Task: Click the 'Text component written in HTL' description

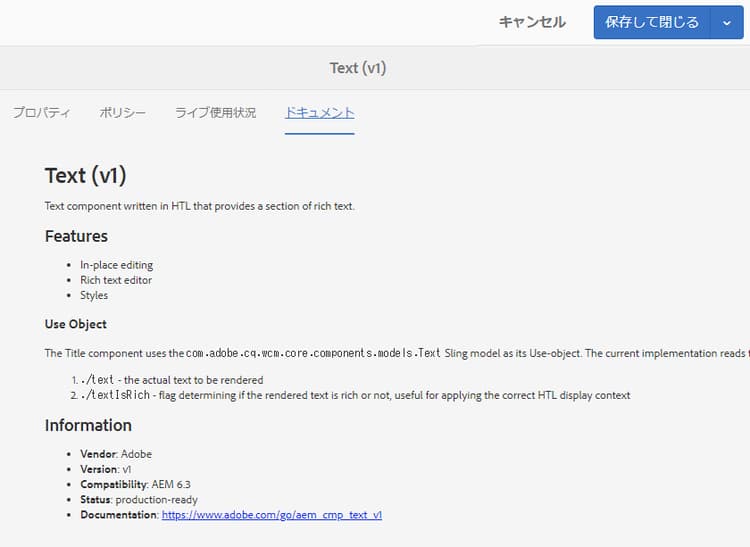Action: point(199,206)
